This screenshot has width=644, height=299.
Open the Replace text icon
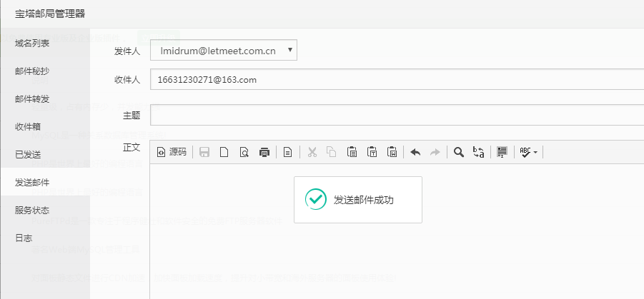click(x=478, y=152)
